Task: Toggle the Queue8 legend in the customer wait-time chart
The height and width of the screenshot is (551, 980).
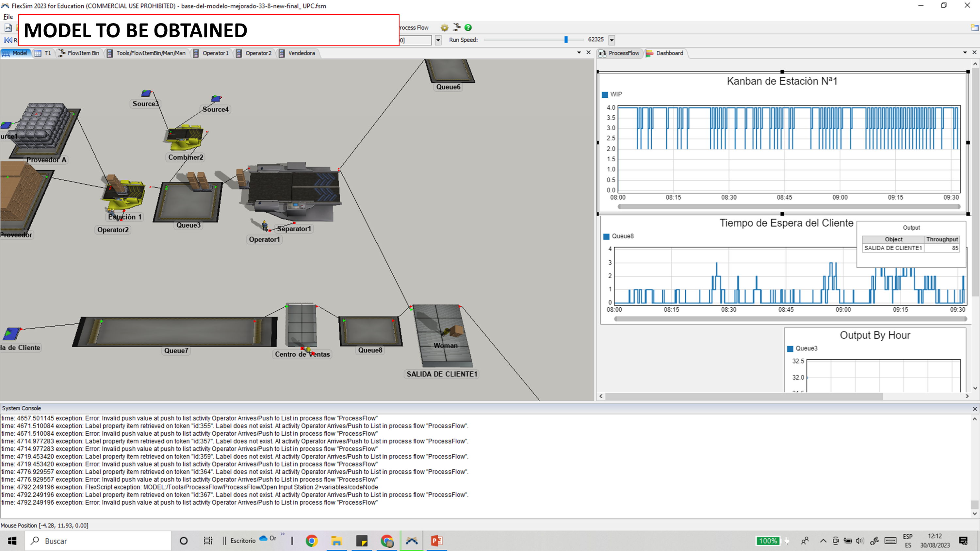Action: coord(606,236)
